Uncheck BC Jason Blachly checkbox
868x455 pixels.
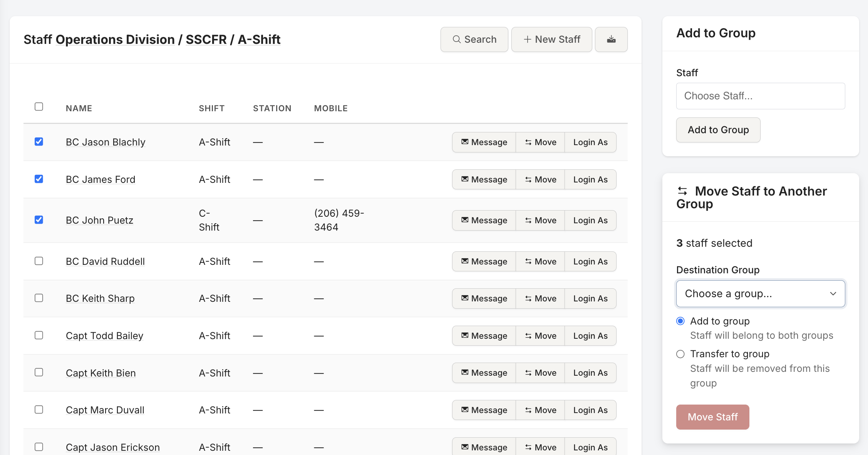coord(39,142)
